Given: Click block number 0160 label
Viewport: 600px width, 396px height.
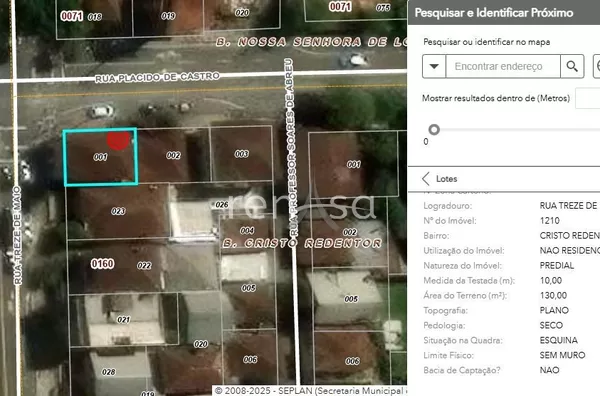Looking at the screenshot, I should tap(102, 264).
